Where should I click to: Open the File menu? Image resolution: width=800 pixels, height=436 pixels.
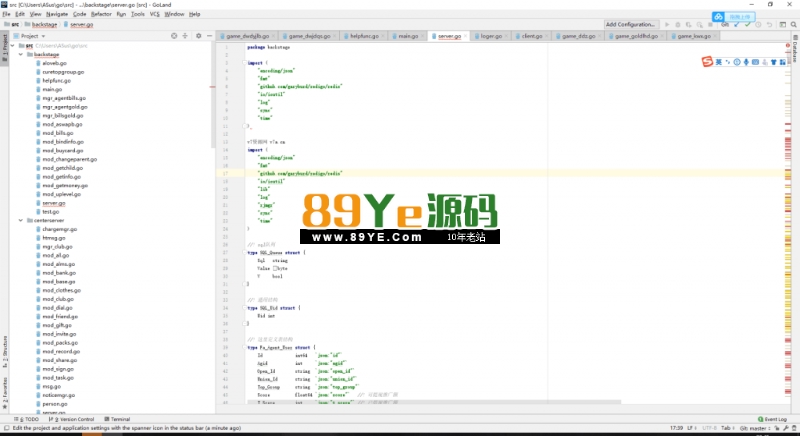(x=6, y=14)
